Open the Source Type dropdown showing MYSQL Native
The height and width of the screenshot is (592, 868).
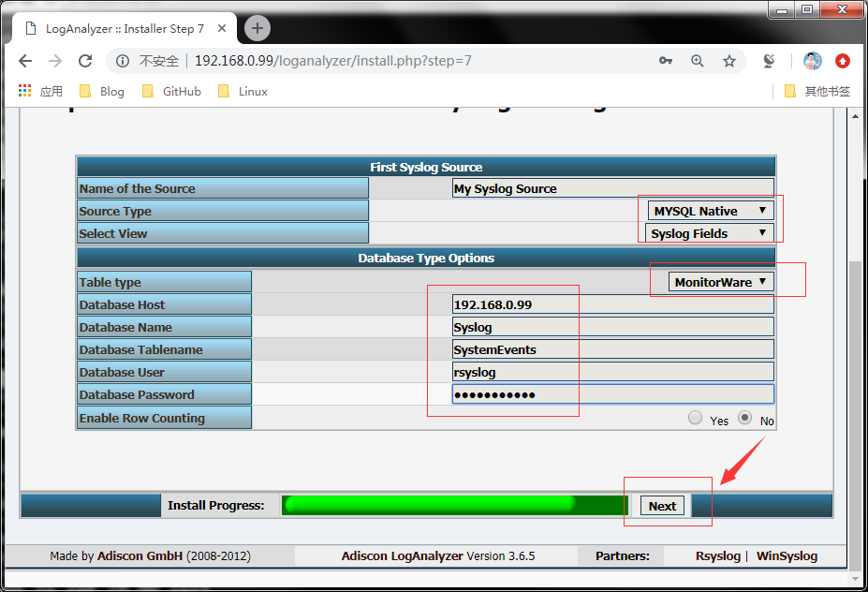(711, 211)
